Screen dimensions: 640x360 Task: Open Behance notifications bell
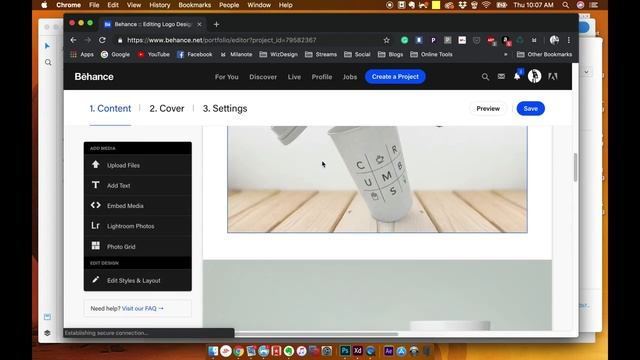tap(517, 76)
